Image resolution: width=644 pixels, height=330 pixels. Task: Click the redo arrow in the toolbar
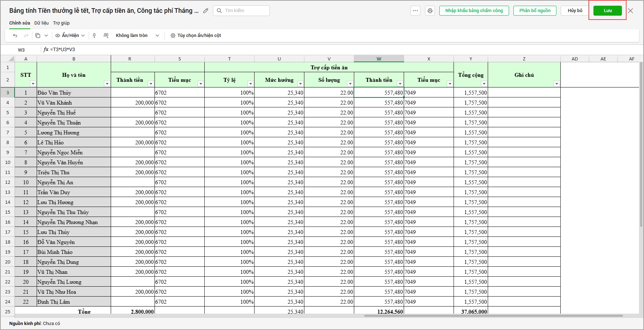(x=26, y=36)
